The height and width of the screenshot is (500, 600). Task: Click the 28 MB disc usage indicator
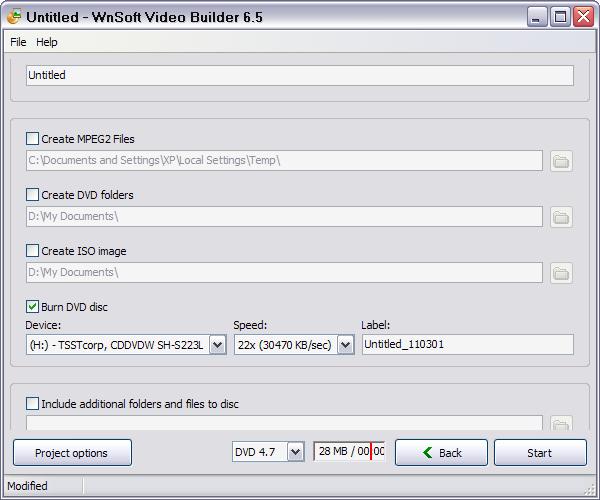[350, 452]
